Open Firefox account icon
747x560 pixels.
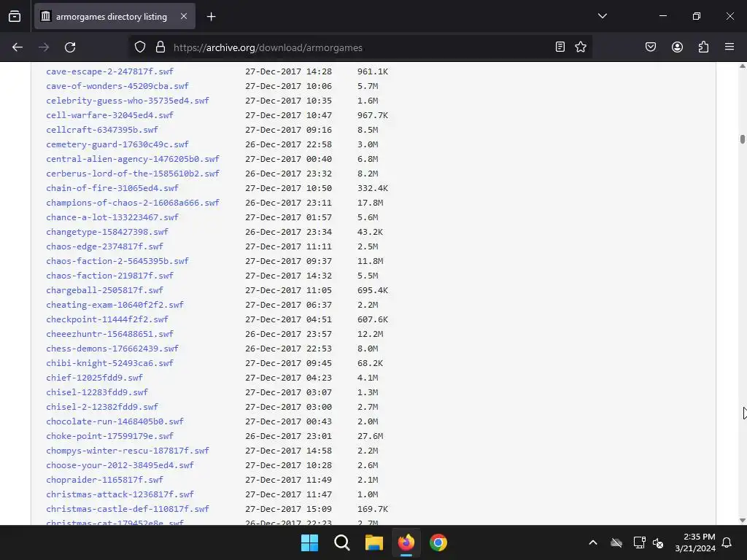pyautogui.click(x=677, y=47)
